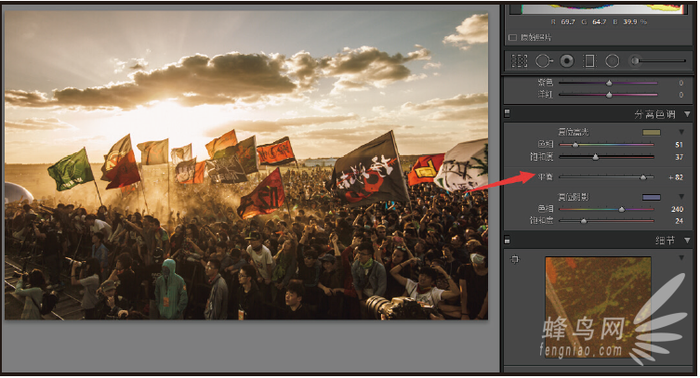Click the shadows hue value 240
The width and height of the screenshot is (700, 378).
pyautogui.click(x=677, y=209)
